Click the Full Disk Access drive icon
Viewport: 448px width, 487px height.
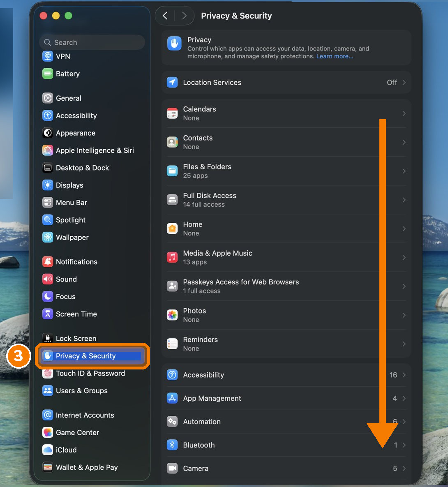(x=172, y=200)
